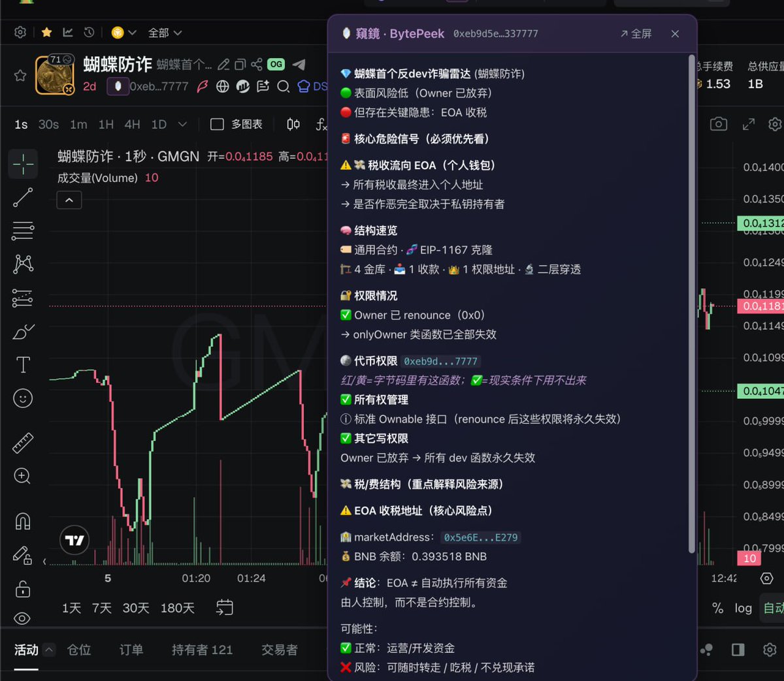
Task: Toggle lock all drawings padlock
Action: (x=23, y=588)
